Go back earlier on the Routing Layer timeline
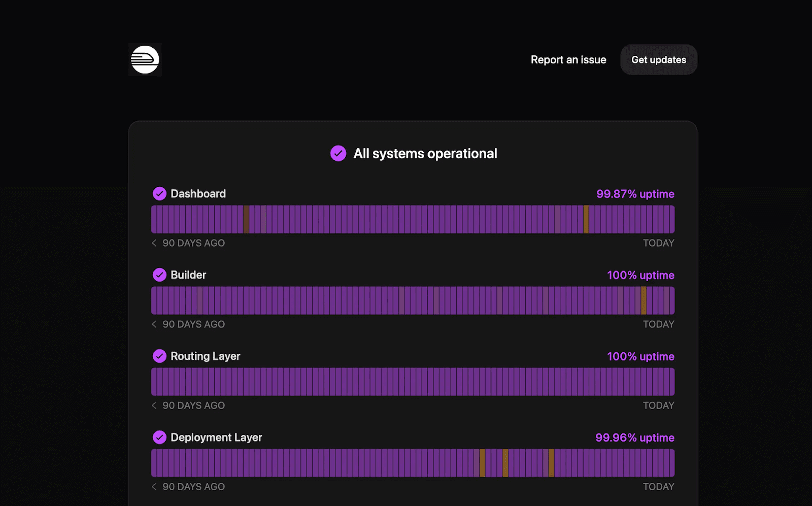The height and width of the screenshot is (506, 812). (154, 406)
